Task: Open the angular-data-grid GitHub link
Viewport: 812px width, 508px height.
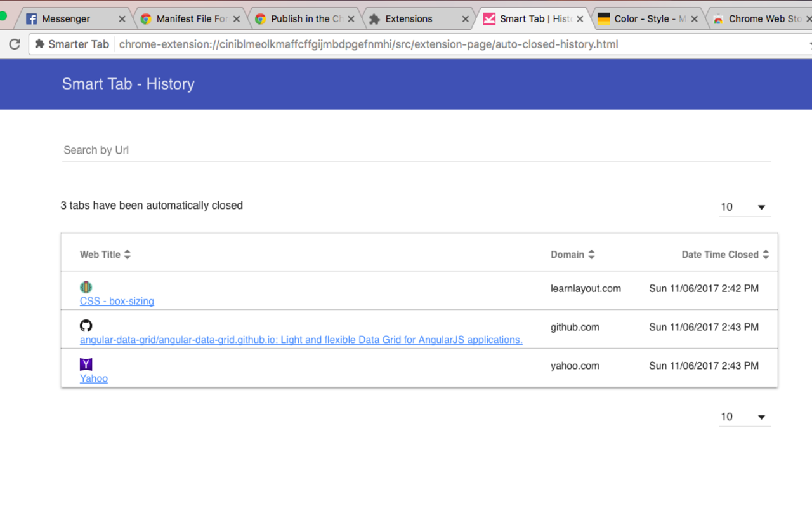Action: click(x=301, y=340)
